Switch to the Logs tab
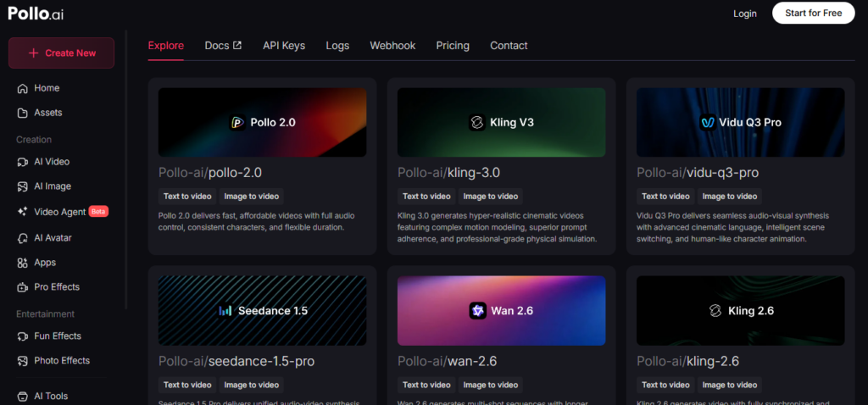The width and height of the screenshot is (868, 405). pos(337,46)
